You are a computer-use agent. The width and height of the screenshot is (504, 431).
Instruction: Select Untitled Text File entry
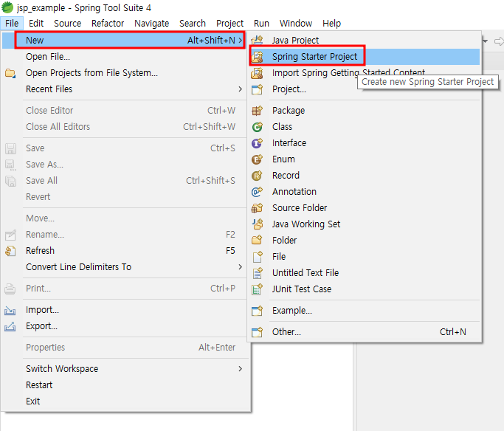365,273
